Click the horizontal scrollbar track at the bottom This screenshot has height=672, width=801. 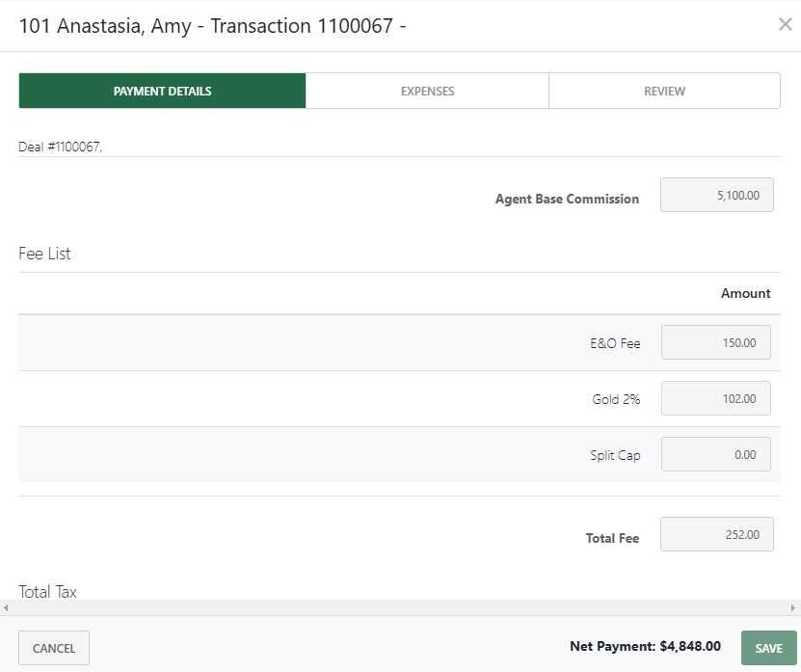400,608
